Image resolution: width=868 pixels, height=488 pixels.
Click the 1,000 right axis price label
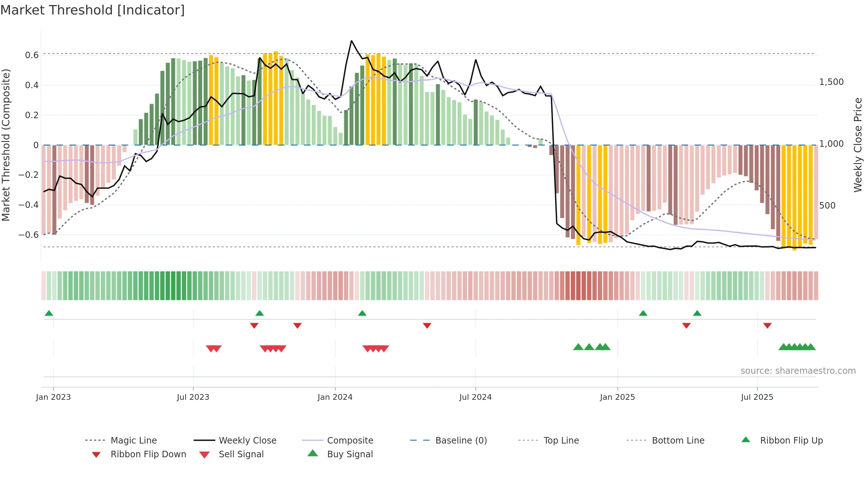click(831, 144)
